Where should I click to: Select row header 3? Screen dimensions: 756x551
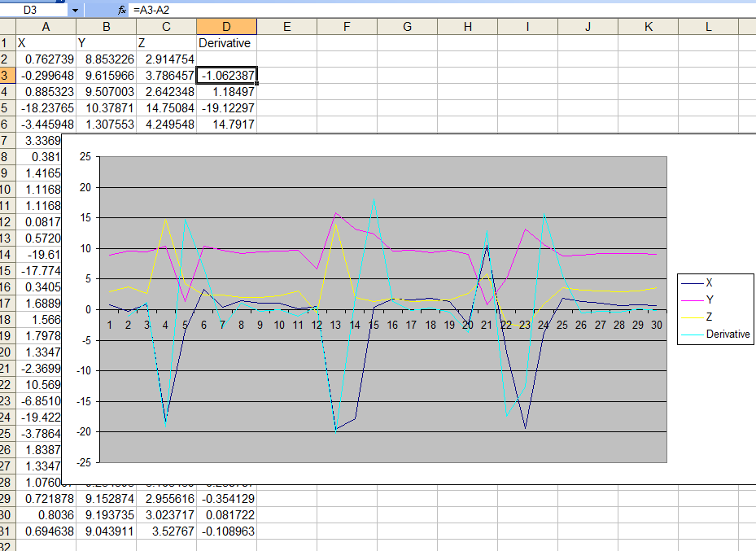pyautogui.click(x=9, y=75)
